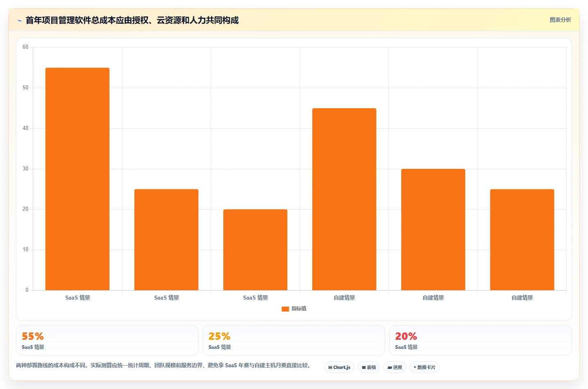The width and height of the screenshot is (588, 389).
Task: Click the y-axis label 50
Action: pyautogui.click(x=25, y=88)
